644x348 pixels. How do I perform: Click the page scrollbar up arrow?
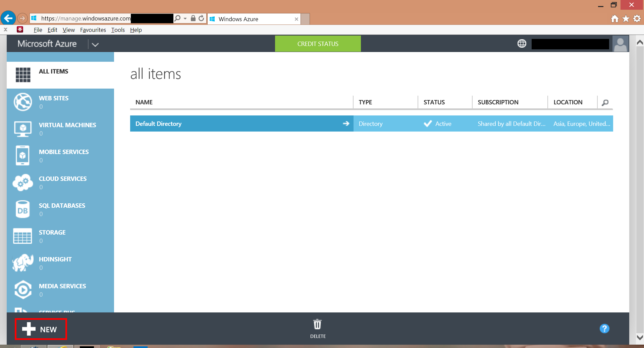point(640,43)
